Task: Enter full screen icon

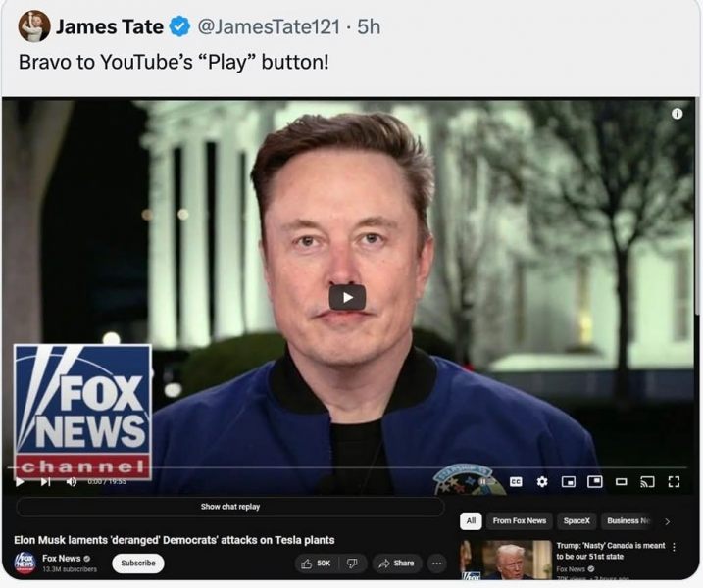Action: (674, 482)
